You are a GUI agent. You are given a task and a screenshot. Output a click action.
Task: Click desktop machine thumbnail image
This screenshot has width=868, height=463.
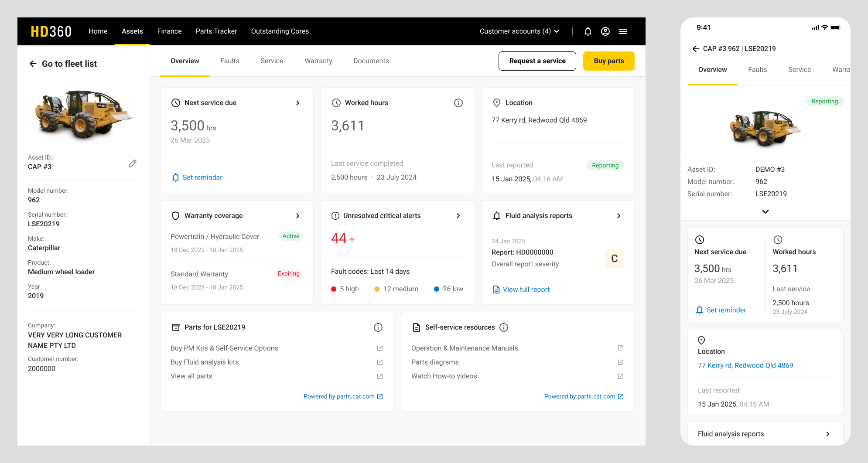point(84,114)
